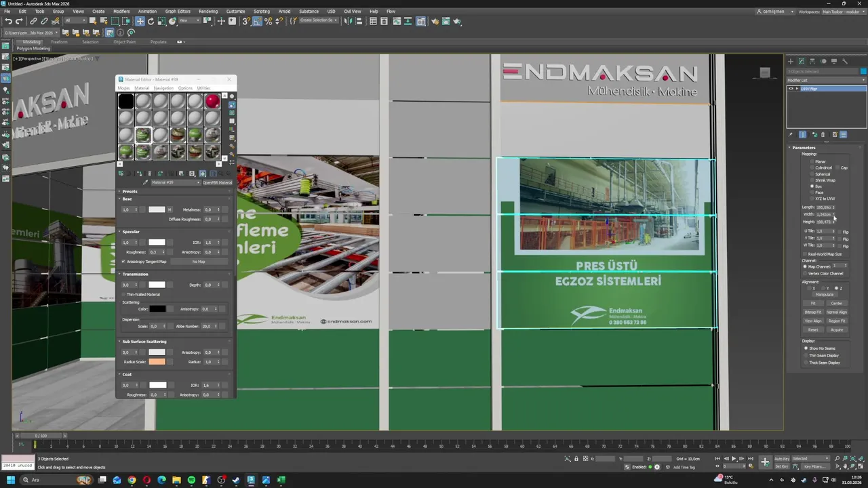Open the Scattering black color swatch
Image resolution: width=868 pixels, height=488 pixels.
coord(157,309)
